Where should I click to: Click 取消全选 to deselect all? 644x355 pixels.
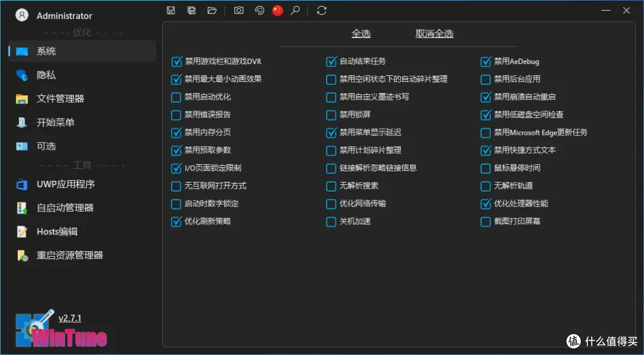pyautogui.click(x=434, y=33)
